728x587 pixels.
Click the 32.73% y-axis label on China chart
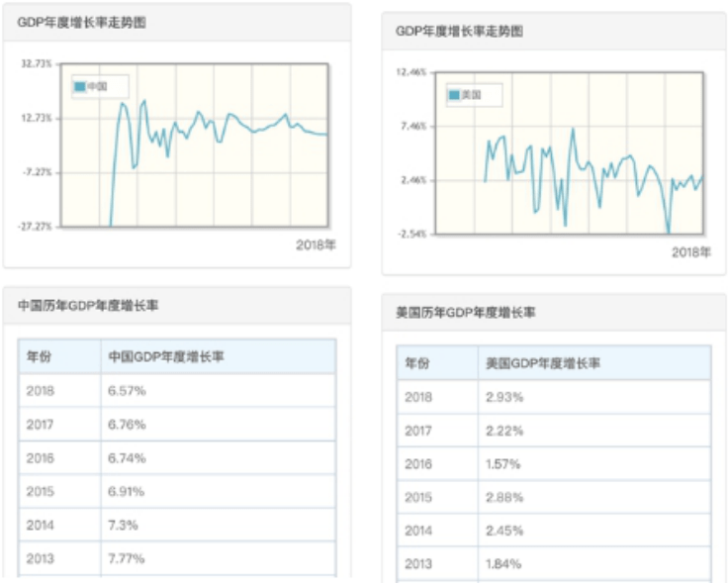(x=36, y=63)
